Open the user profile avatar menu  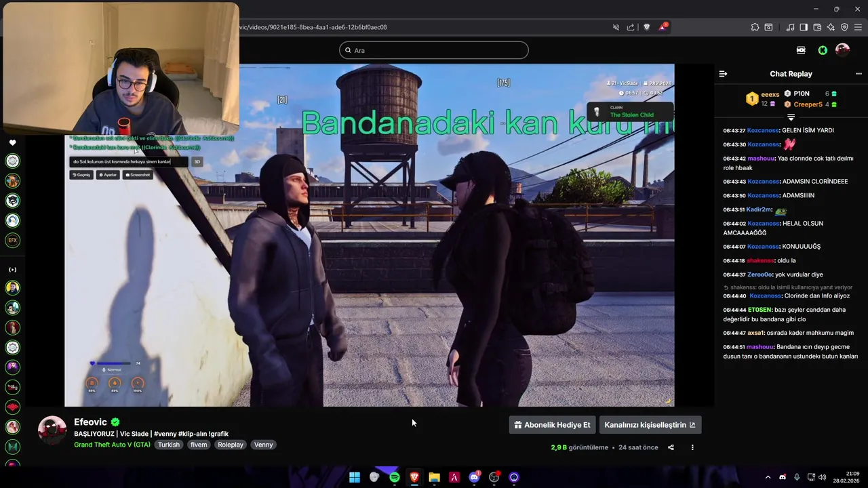843,50
